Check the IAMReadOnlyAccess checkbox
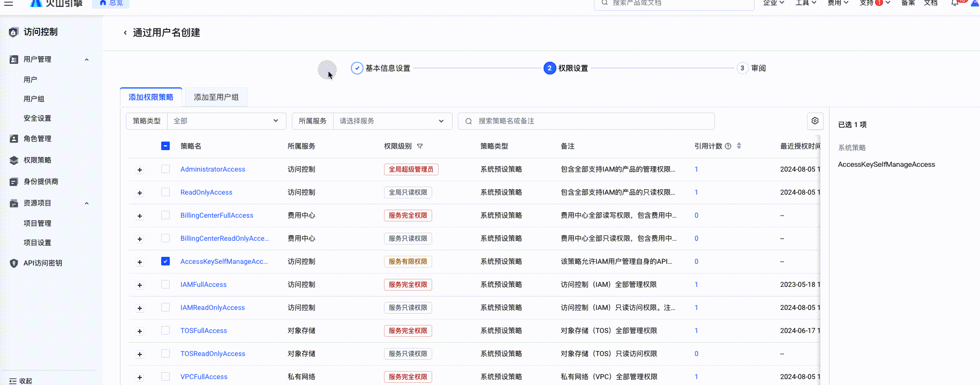Image resolution: width=980 pixels, height=385 pixels. coord(165,307)
